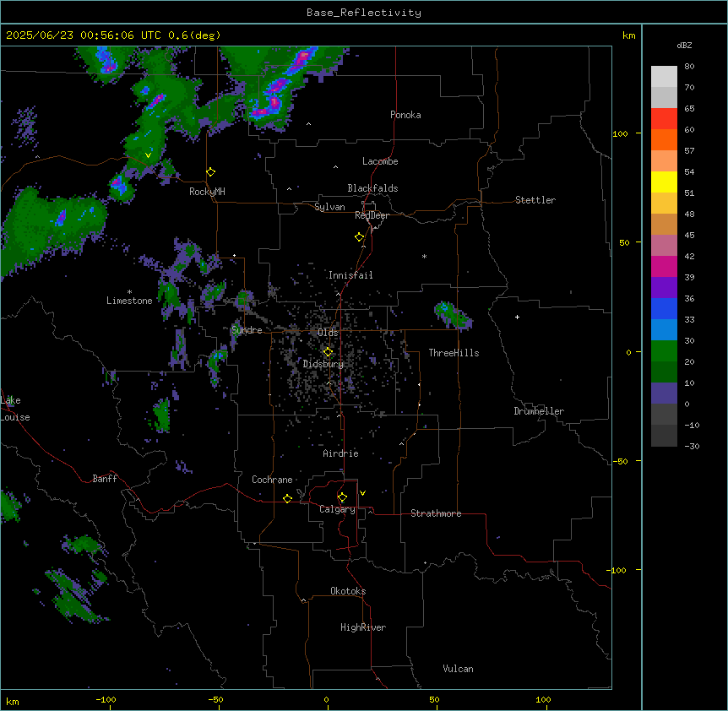Select the ThreeHills city label

[454, 353]
